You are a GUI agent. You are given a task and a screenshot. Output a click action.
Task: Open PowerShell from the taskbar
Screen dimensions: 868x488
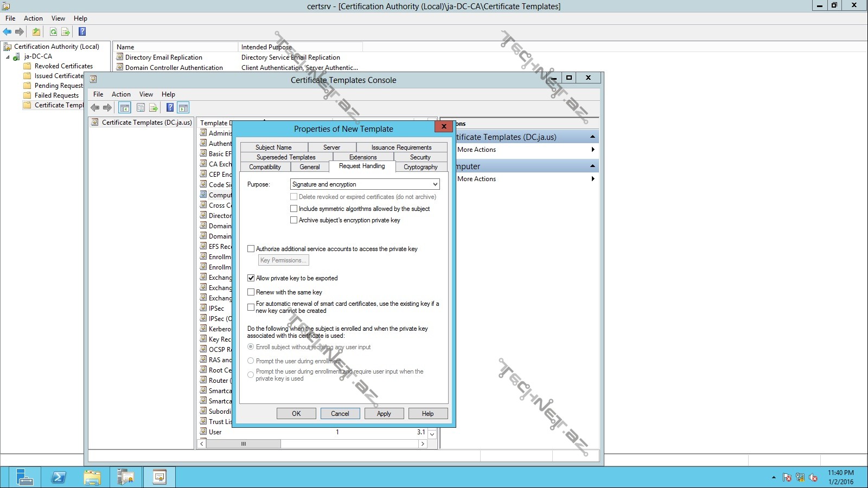59,477
